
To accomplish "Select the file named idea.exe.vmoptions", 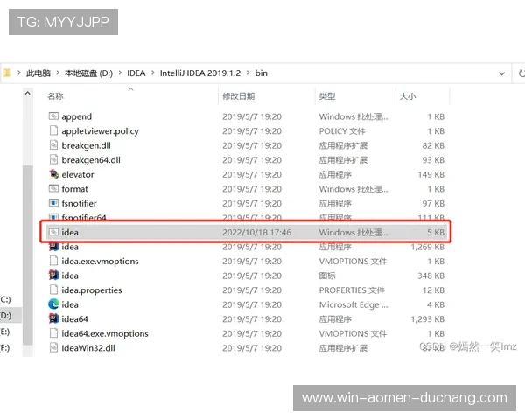I will coord(100,262).
